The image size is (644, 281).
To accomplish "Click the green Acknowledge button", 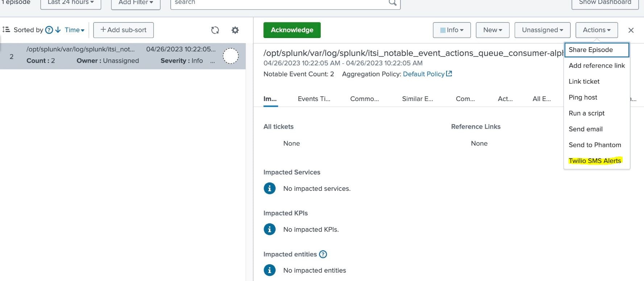I will pos(292,30).
